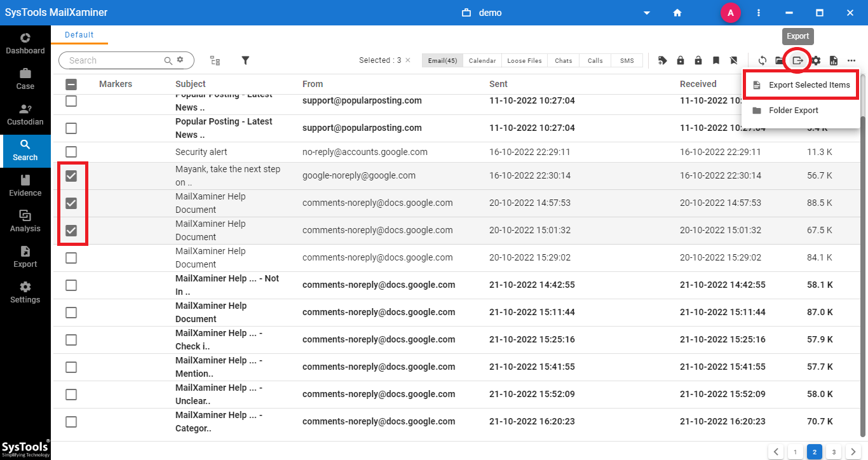868x460 pixels.
Task: Switch to the Loose Files tab
Action: click(524, 60)
